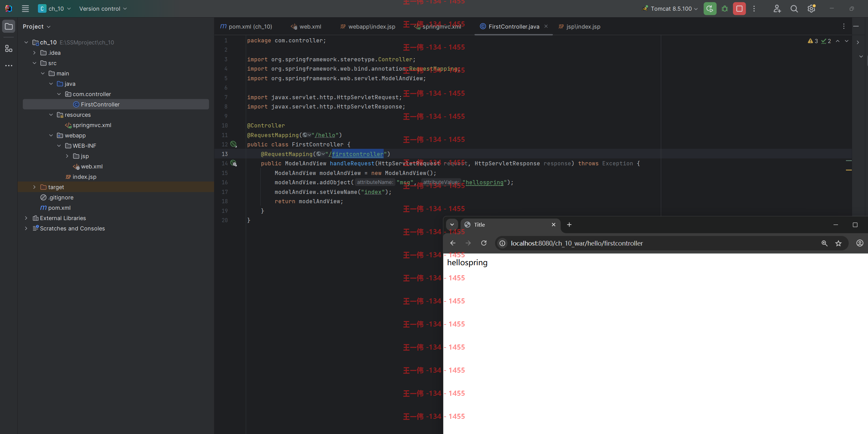Open the URL mapping globe dropdown on line 13
868x434 pixels.
[320, 154]
